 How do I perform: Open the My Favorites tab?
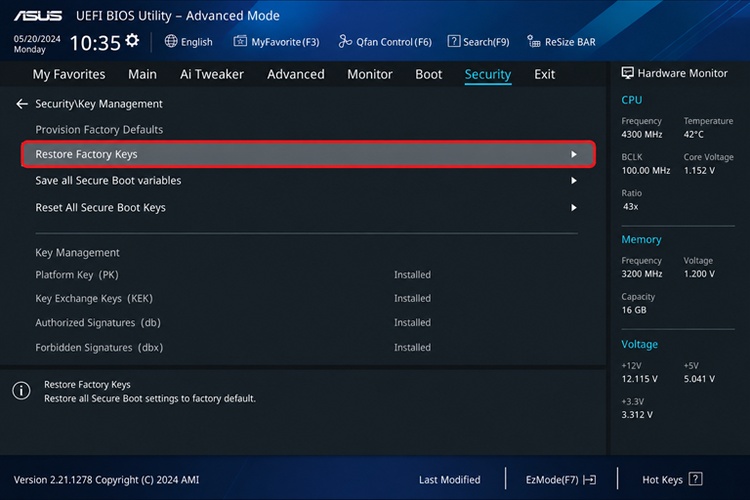[69, 74]
